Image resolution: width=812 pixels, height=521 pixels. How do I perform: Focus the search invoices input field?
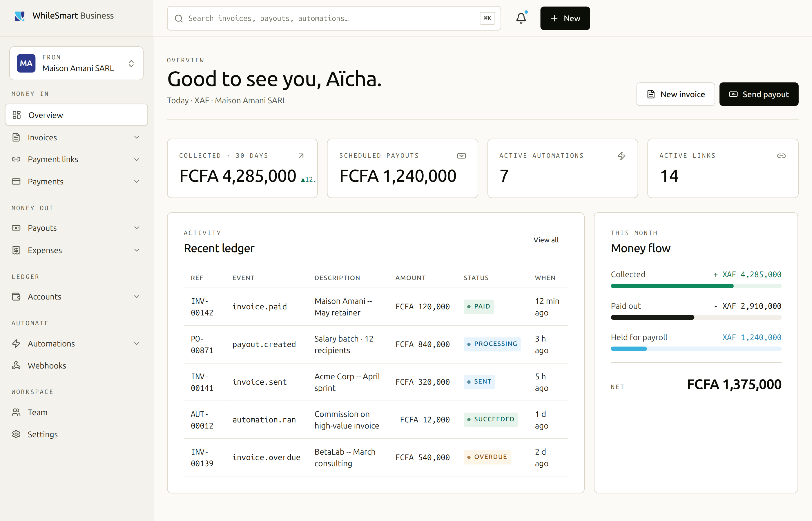(x=333, y=18)
